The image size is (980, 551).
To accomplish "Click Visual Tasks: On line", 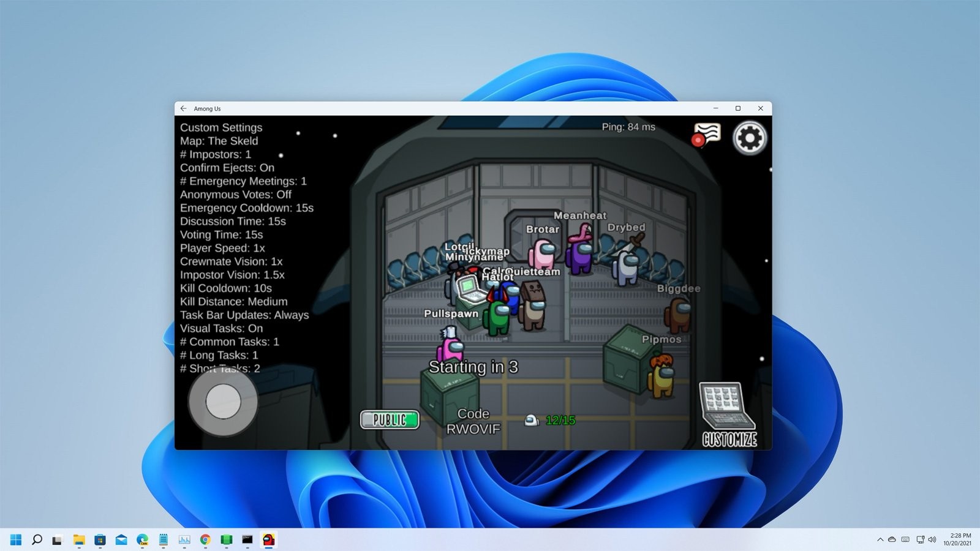I will tap(221, 329).
